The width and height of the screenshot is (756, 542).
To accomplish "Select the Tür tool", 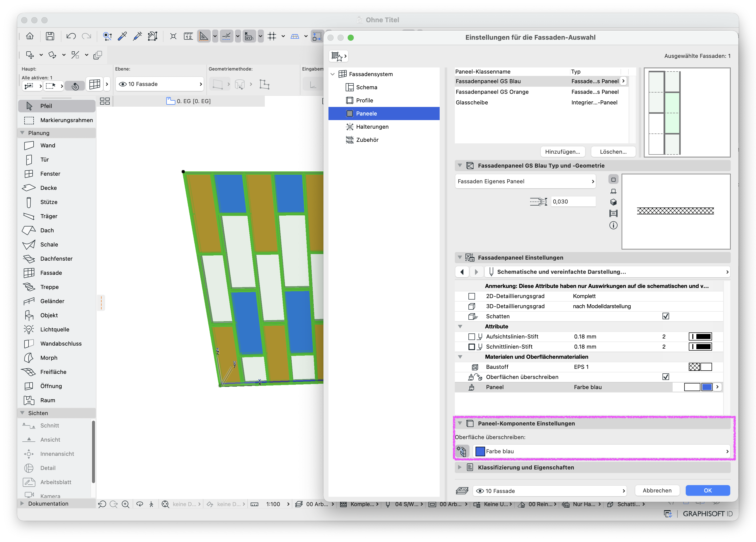I will coord(57,160).
